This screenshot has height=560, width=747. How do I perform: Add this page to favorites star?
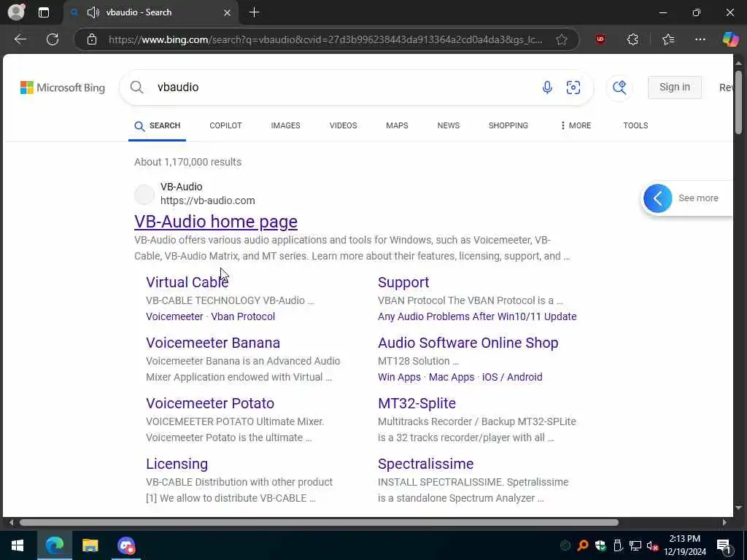[x=562, y=39]
